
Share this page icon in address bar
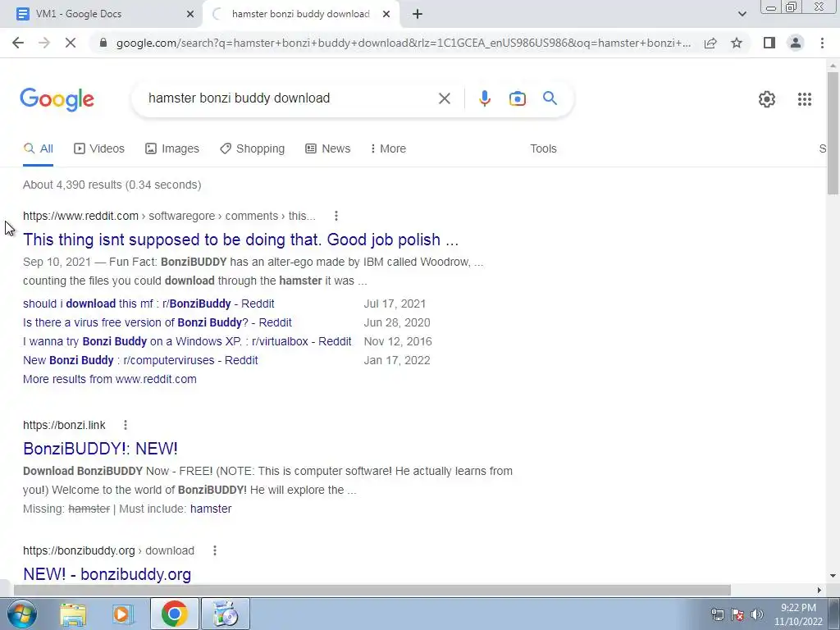[x=710, y=43]
